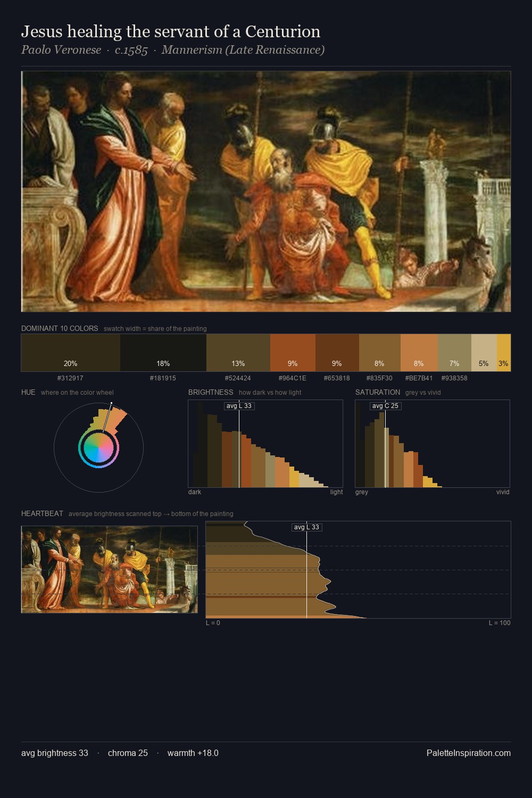The width and height of the screenshot is (532, 798).
Task: Select the #181915 swatch showing 18%
Action: [x=163, y=353]
